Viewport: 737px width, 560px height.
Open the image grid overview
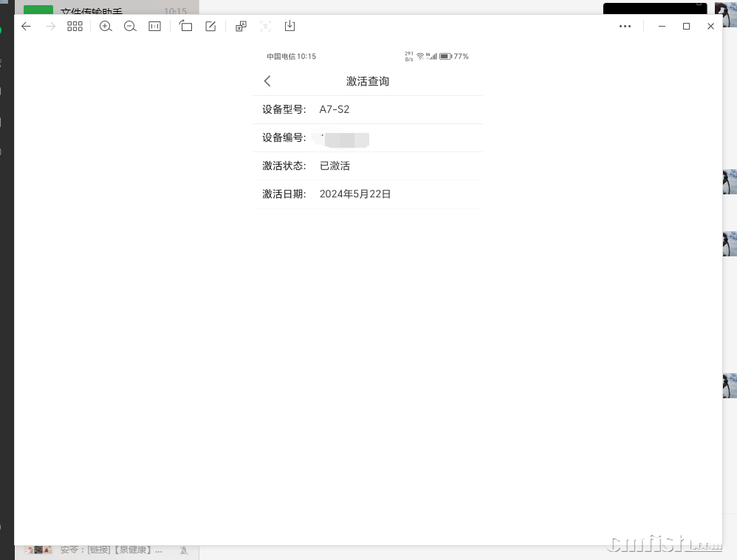pyautogui.click(x=75, y=27)
